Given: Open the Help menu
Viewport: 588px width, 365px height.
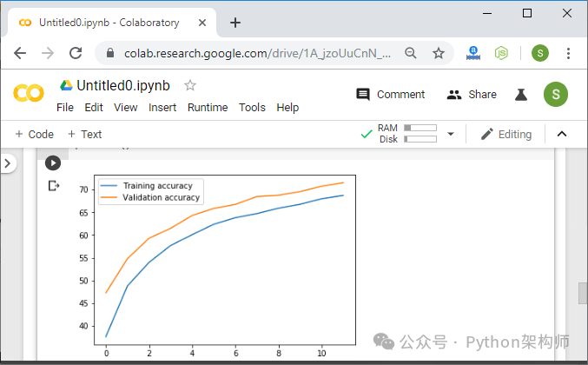Looking at the screenshot, I should 287,107.
